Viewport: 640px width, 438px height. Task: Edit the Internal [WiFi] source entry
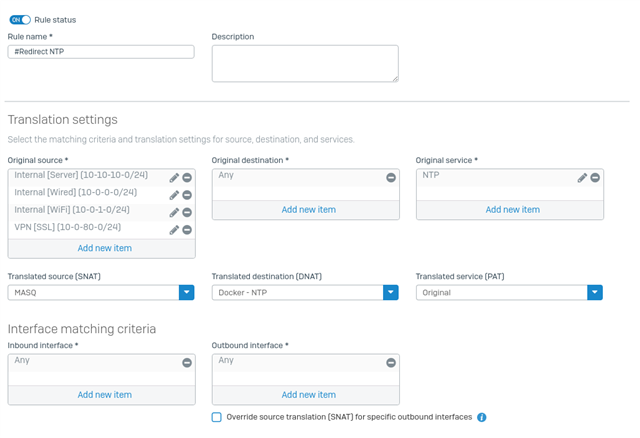click(x=174, y=212)
